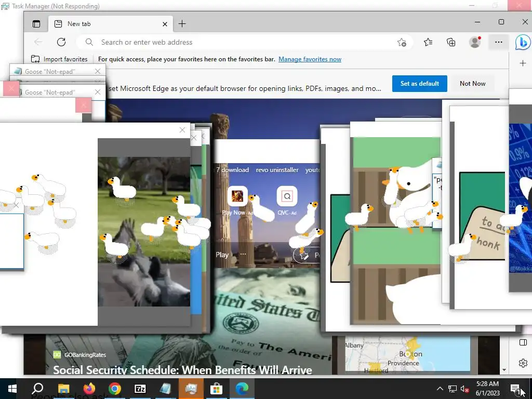Open the clock showing 5:28 AM
The height and width of the screenshot is (399, 532).
pyautogui.click(x=487, y=389)
